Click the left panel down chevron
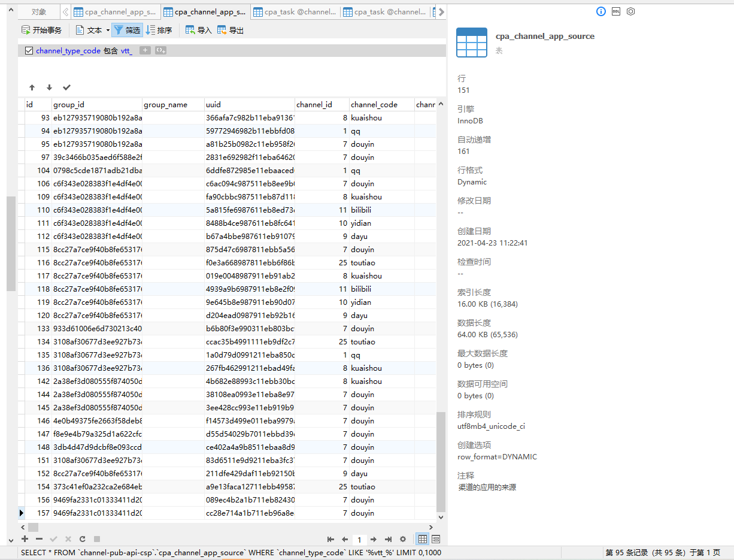This screenshot has height=560, width=734. tap(11, 540)
